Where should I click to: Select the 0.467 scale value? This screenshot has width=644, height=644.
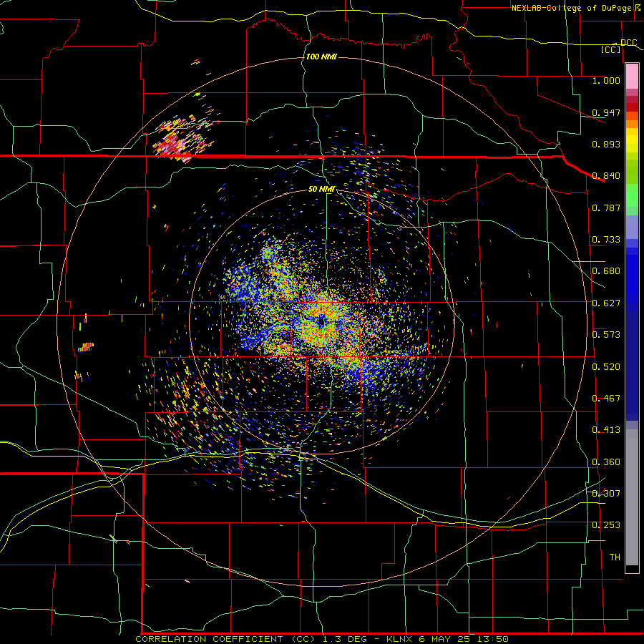point(606,398)
